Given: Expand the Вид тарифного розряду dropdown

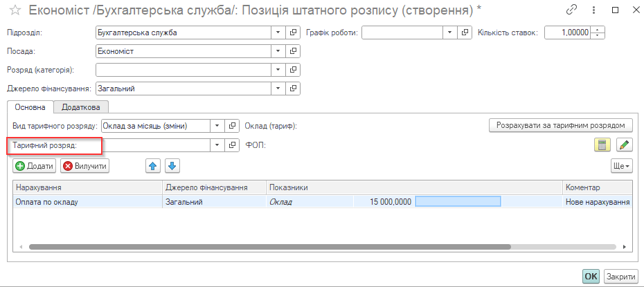Looking at the screenshot, I should click(x=217, y=127).
